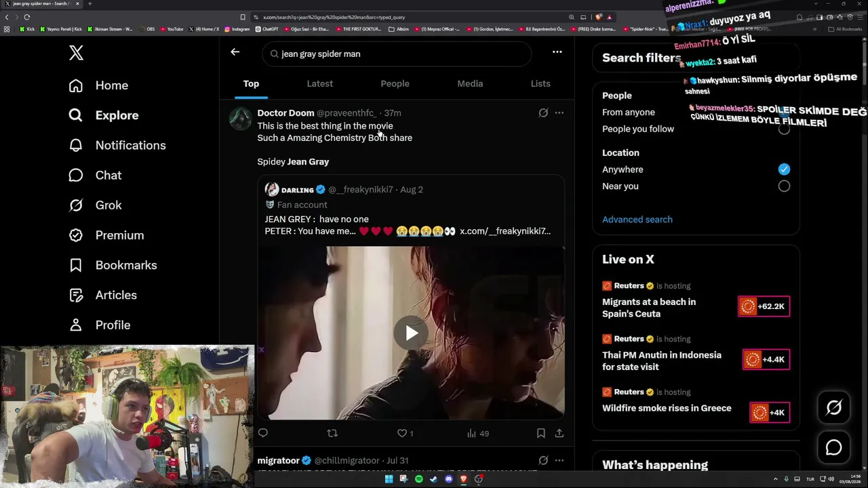Open Articles from the sidebar
The height and width of the screenshot is (488, 868).
click(102, 295)
